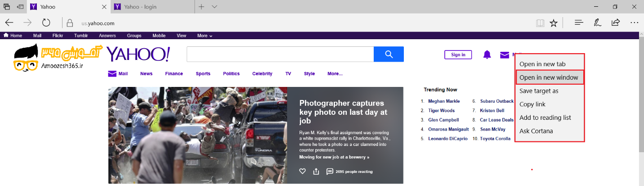Viewport: 644px width, 186px height.
Task: Select 'Open in new window' menu entry
Action: click(549, 77)
